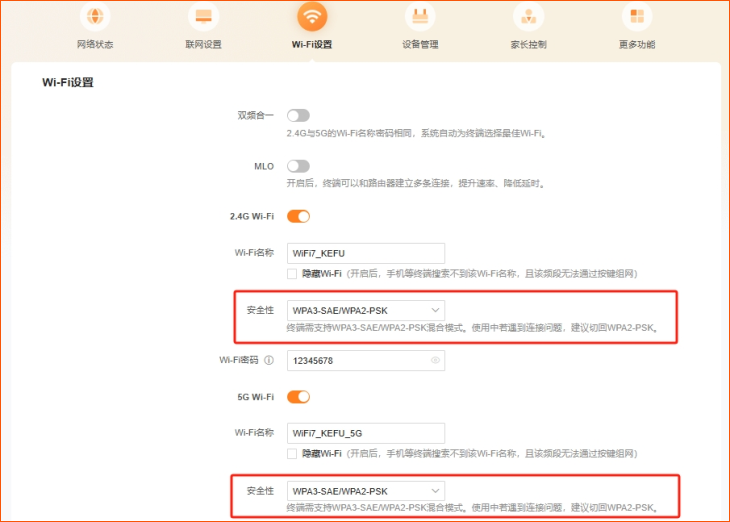Click the Wi-Fi密码 field showing 12345678
Viewport: 730px width, 522px height.
coord(365,360)
